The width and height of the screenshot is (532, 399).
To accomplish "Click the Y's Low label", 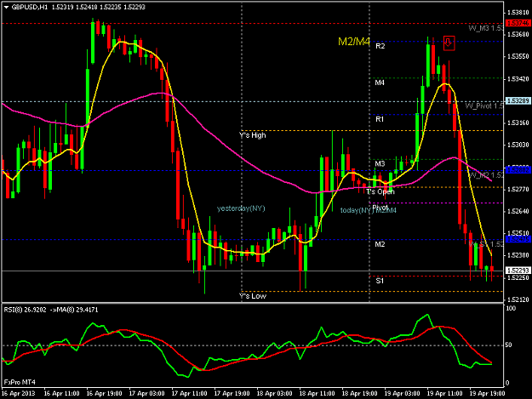I will coord(253,296).
